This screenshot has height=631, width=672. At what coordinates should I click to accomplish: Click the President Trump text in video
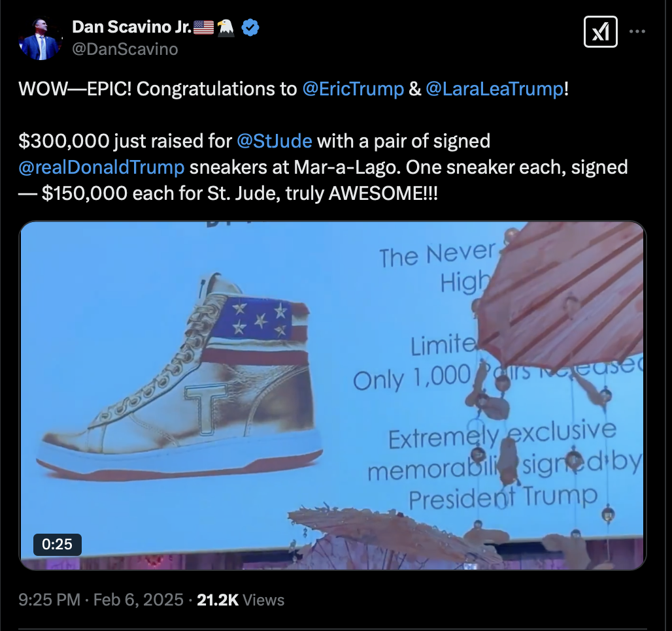pyautogui.click(x=503, y=498)
